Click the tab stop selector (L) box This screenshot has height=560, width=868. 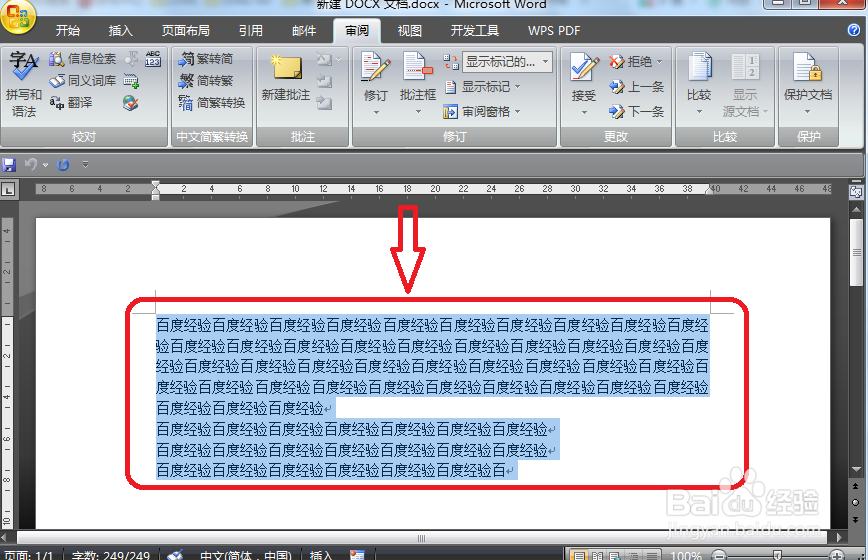coord(8,190)
